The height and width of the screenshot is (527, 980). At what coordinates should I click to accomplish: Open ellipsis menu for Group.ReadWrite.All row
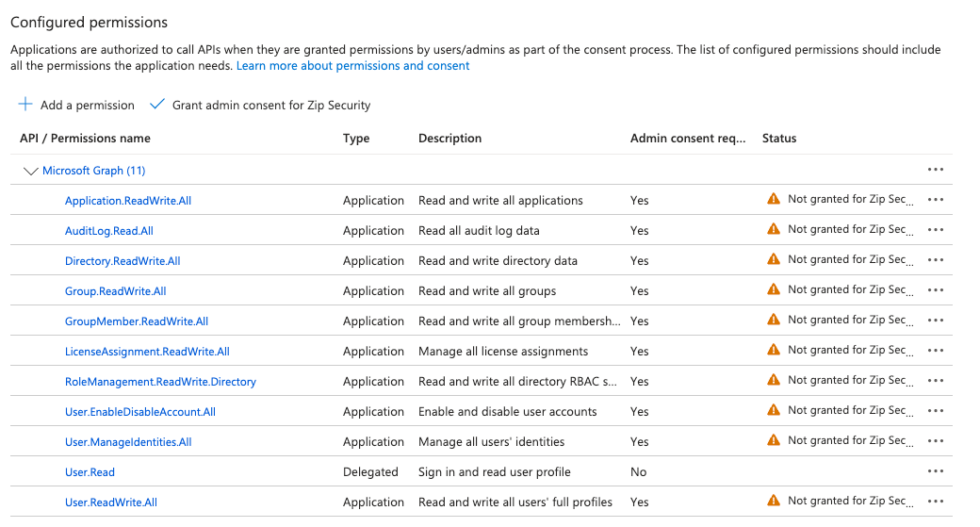click(x=935, y=290)
